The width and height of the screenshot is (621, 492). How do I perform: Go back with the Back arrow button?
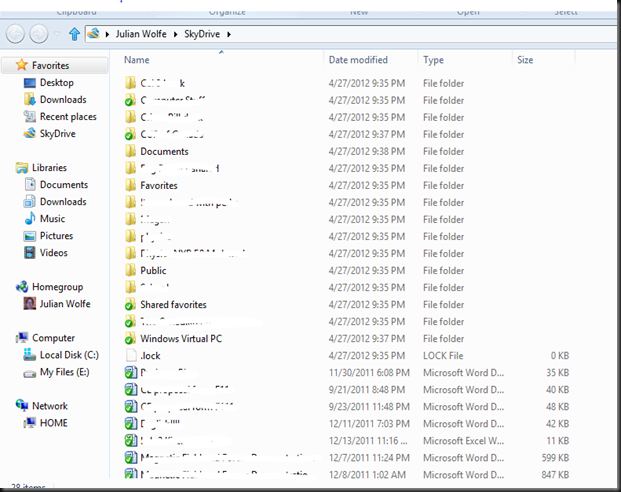pyautogui.click(x=15, y=34)
